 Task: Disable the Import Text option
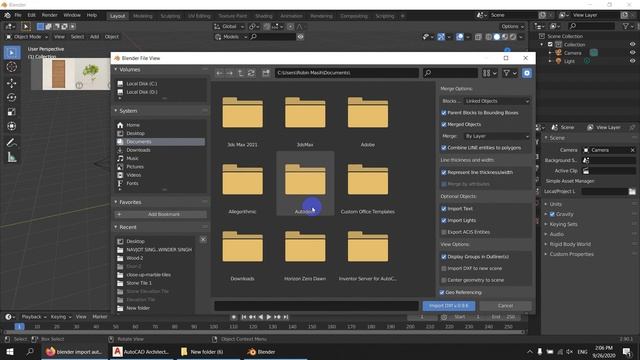pos(444,209)
